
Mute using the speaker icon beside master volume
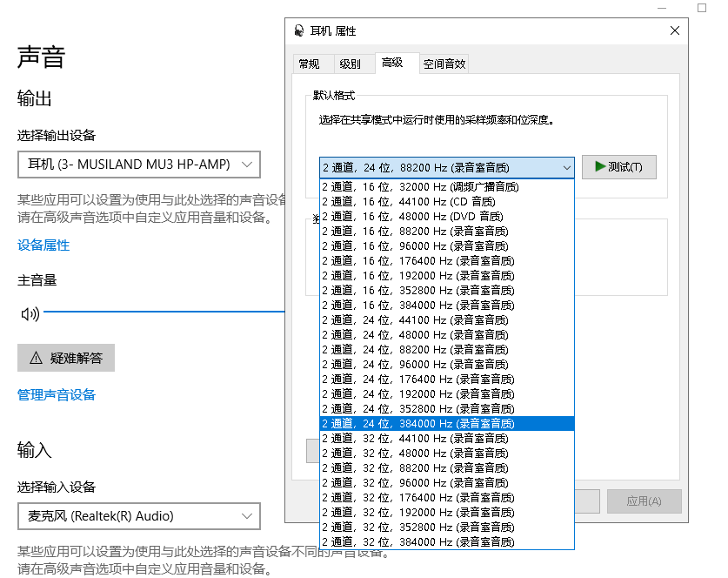pos(30,314)
